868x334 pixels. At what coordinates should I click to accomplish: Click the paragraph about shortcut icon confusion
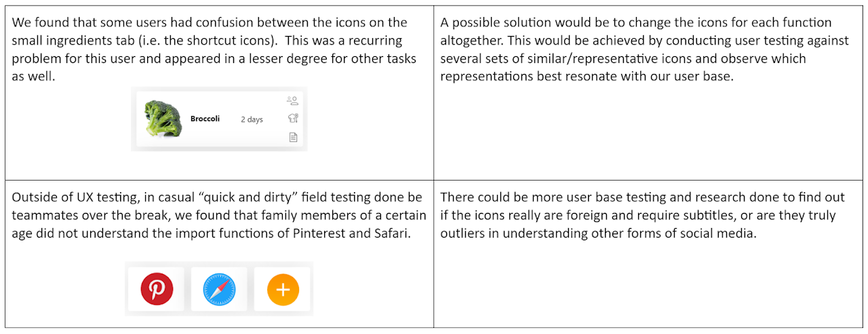215,50
